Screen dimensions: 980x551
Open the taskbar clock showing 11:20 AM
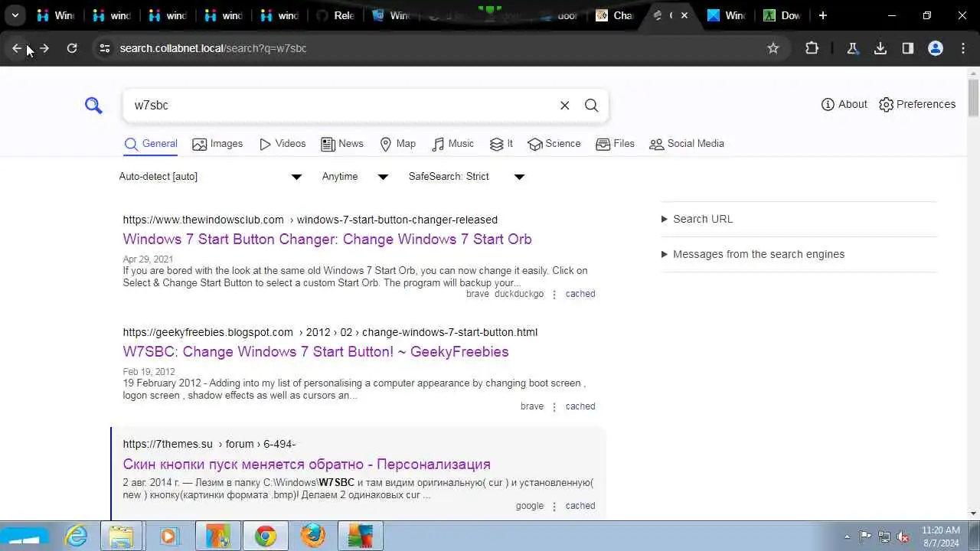941,536
